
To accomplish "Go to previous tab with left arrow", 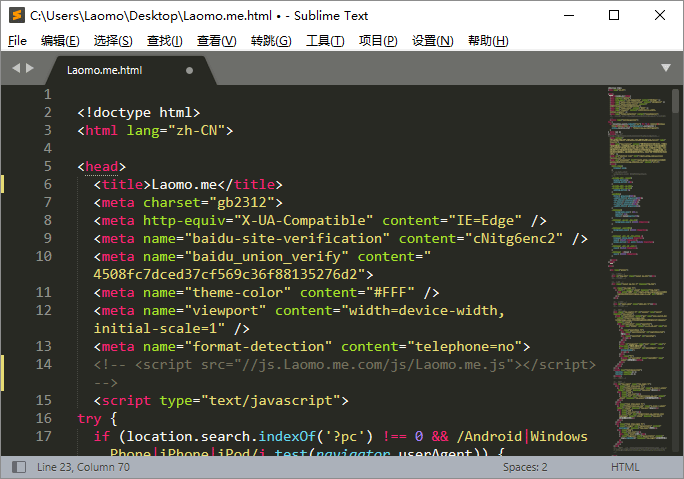I will point(16,68).
